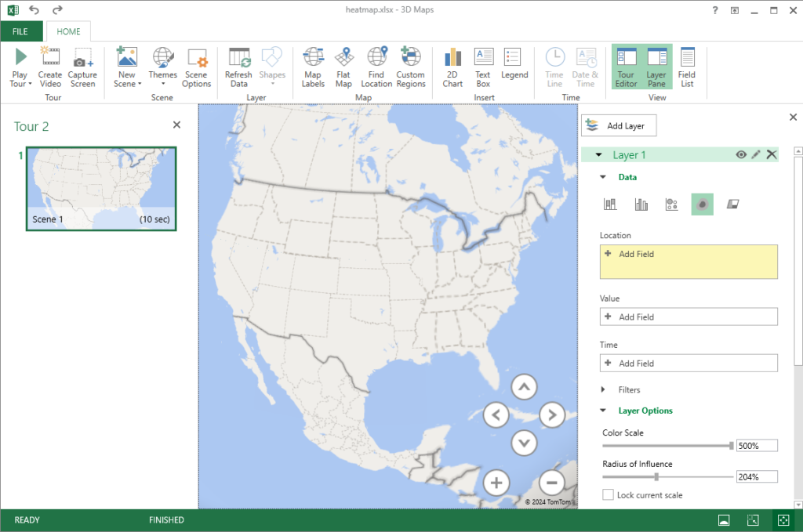
Task: Click Color Scale 500% value field
Action: (757, 446)
